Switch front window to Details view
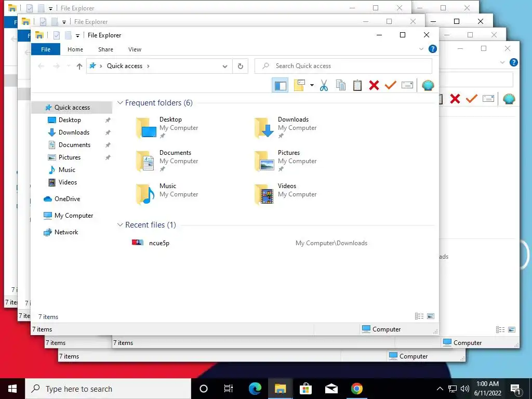Viewport: 532px width, 399px height. [419, 316]
